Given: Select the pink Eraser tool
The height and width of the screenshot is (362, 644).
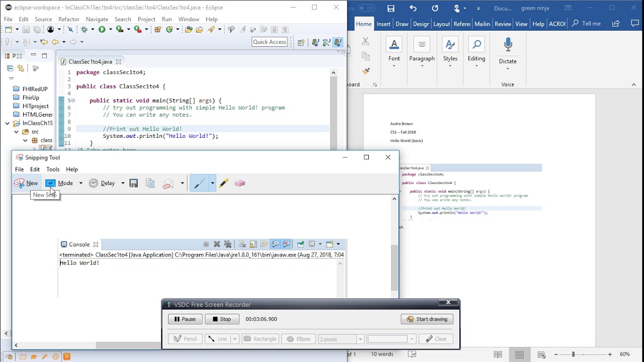Looking at the screenshot, I should point(239,183).
